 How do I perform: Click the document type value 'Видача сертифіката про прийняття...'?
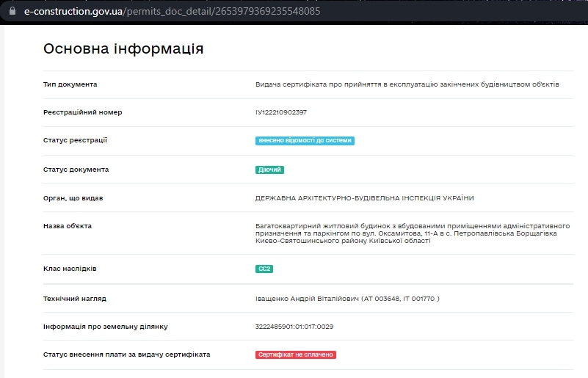click(x=407, y=84)
